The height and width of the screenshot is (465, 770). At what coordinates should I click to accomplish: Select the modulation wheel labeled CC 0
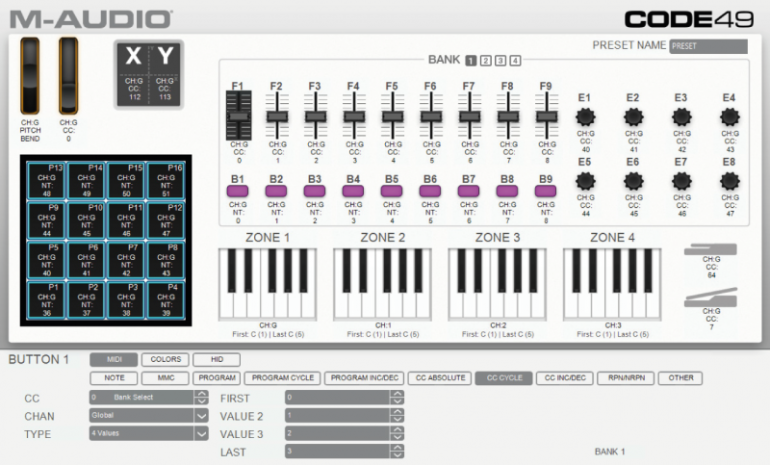click(68, 76)
